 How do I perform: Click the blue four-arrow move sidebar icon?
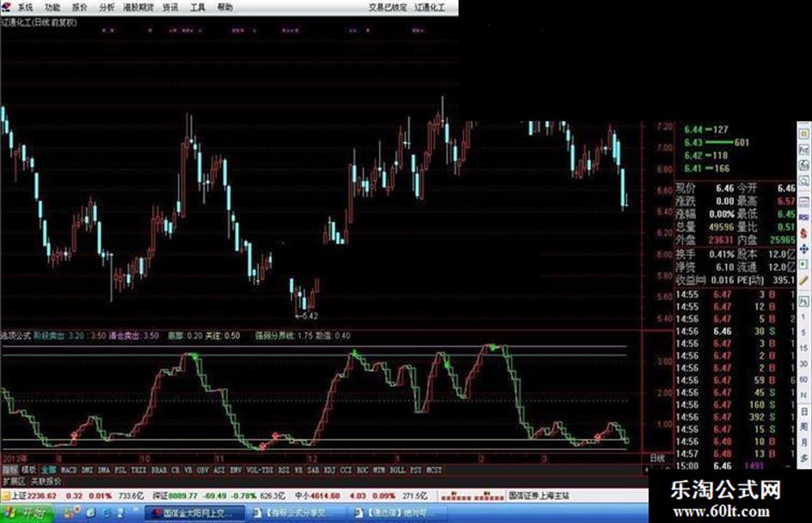(x=804, y=249)
